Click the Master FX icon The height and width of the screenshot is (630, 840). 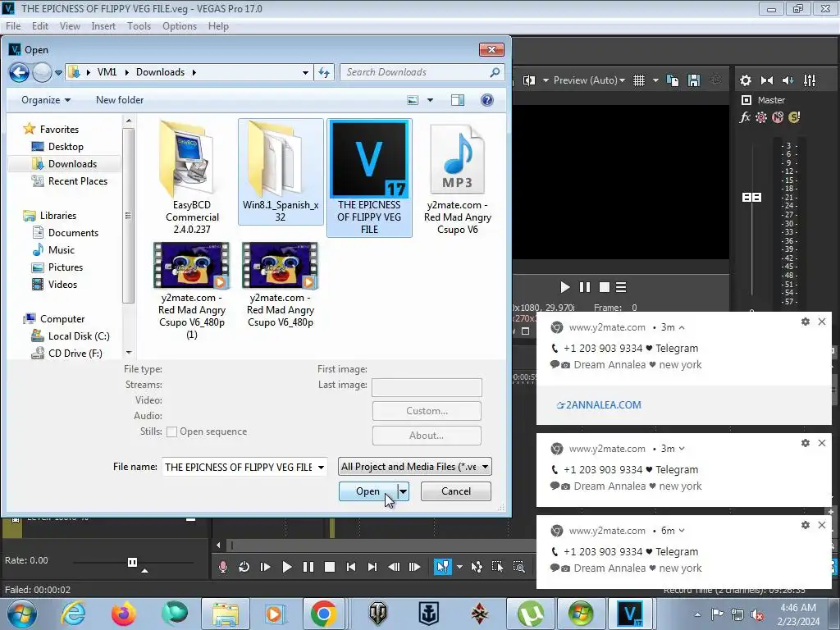(x=745, y=117)
